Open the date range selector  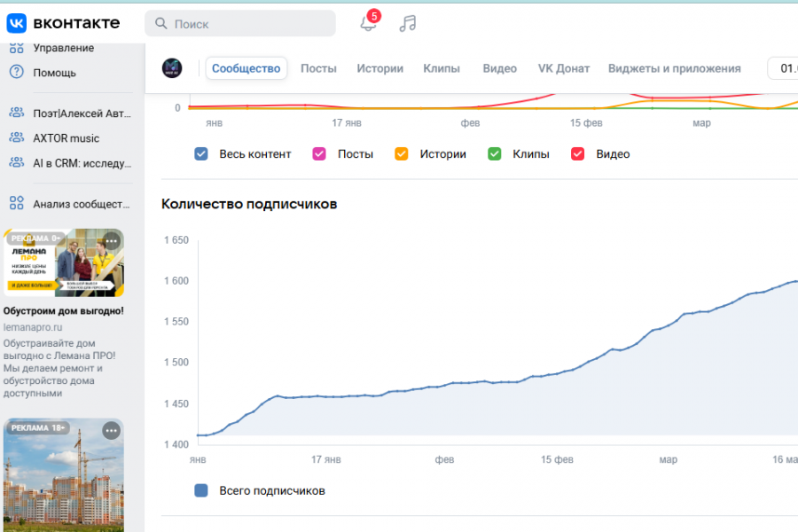coord(784,68)
